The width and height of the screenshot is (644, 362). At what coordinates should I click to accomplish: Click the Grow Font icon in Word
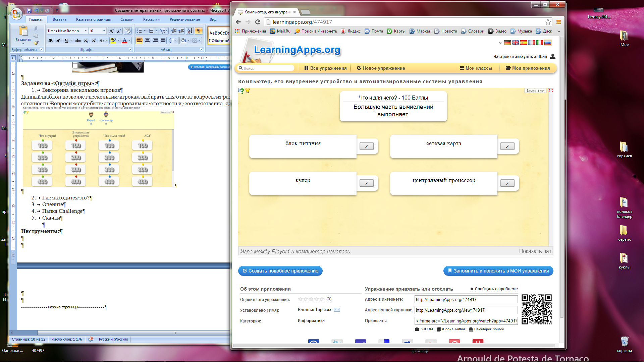pos(111,31)
